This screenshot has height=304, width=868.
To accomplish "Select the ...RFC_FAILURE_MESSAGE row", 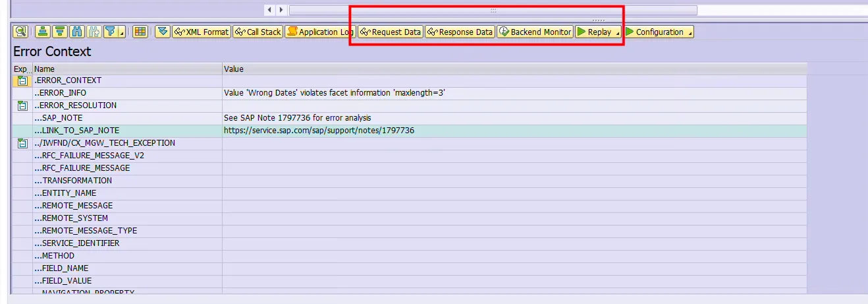I will [410, 168].
